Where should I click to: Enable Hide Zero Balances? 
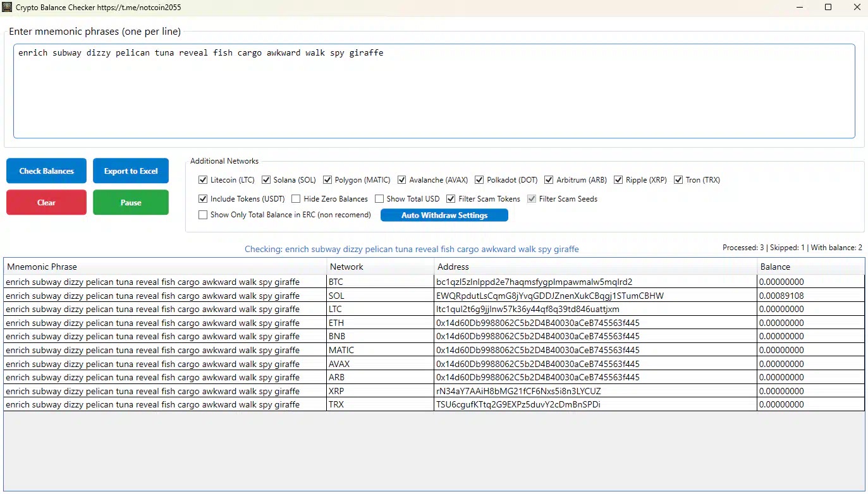(296, 198)
